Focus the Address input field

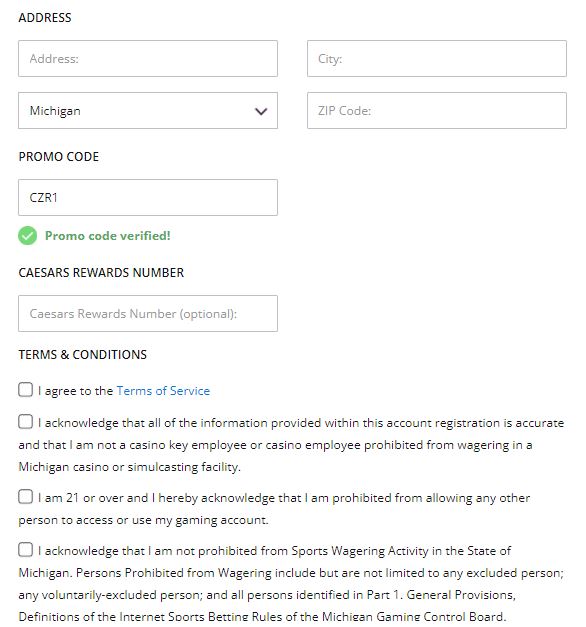pyautogui.click(x=148, y=58)
